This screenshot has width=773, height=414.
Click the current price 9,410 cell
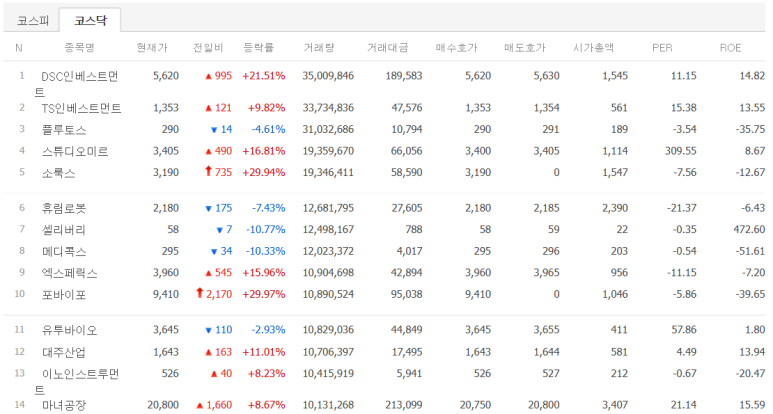point(166,294)
